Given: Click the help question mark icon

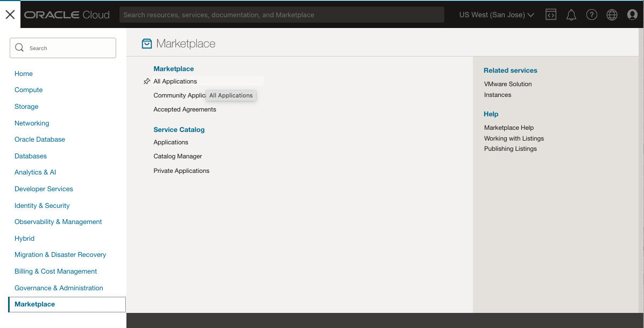Looking at the screenshot, I should [592, 15].
